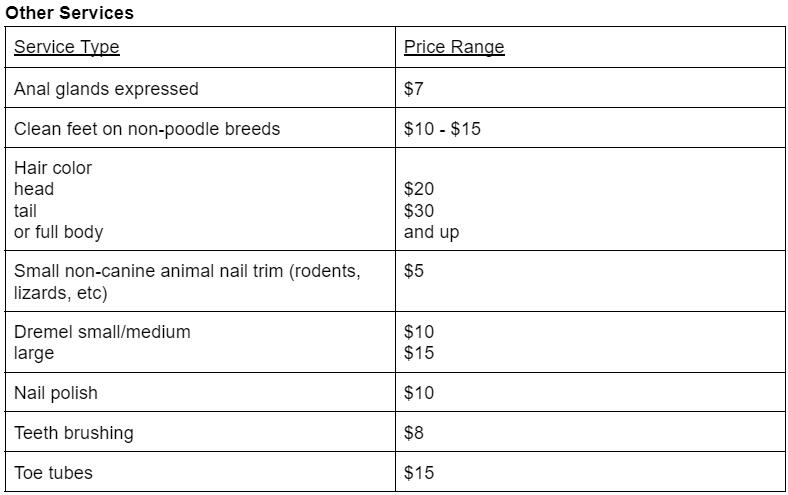Select 'Small non-canine animal nail trim' cell
788x495 pixels.
[x=187, y=271]
